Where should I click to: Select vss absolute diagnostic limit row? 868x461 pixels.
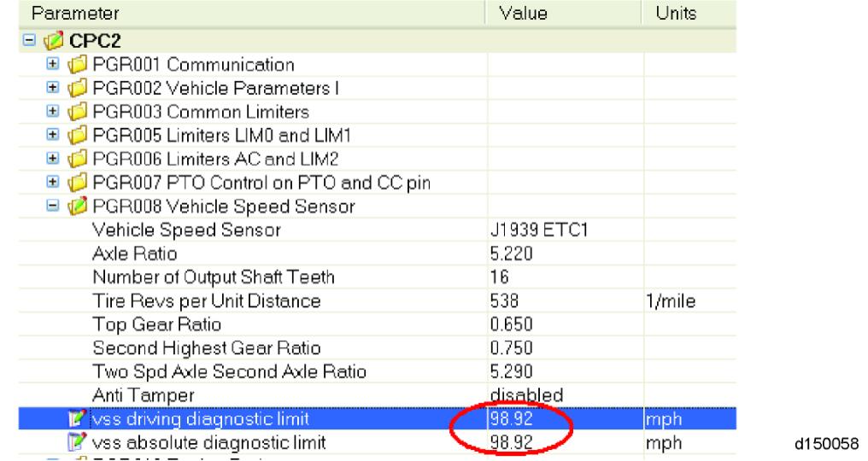tap(377, 442)
